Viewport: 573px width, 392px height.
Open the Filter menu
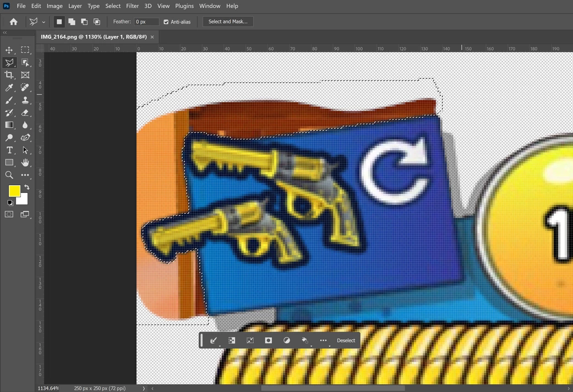click(x=132, y=6)
